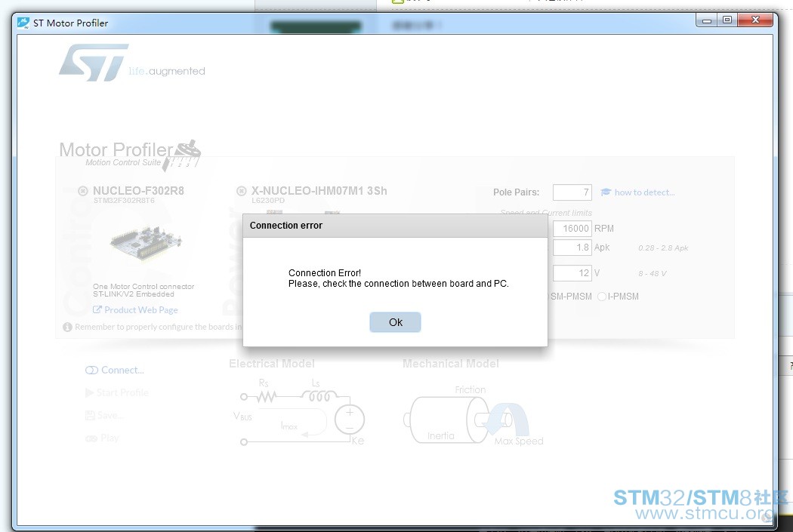The image size is (793, 532).
Task: Click the 8 - 48 V range text
Action: (652, 273)
